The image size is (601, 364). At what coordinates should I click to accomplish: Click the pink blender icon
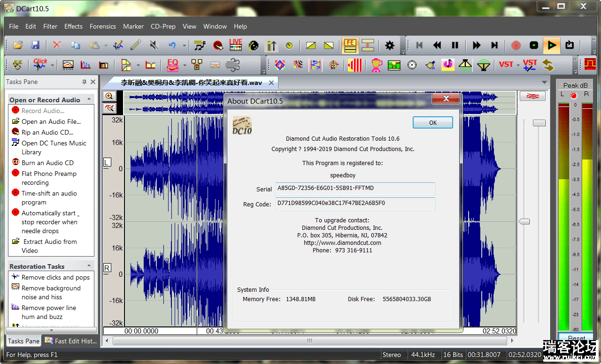point(377,65)
